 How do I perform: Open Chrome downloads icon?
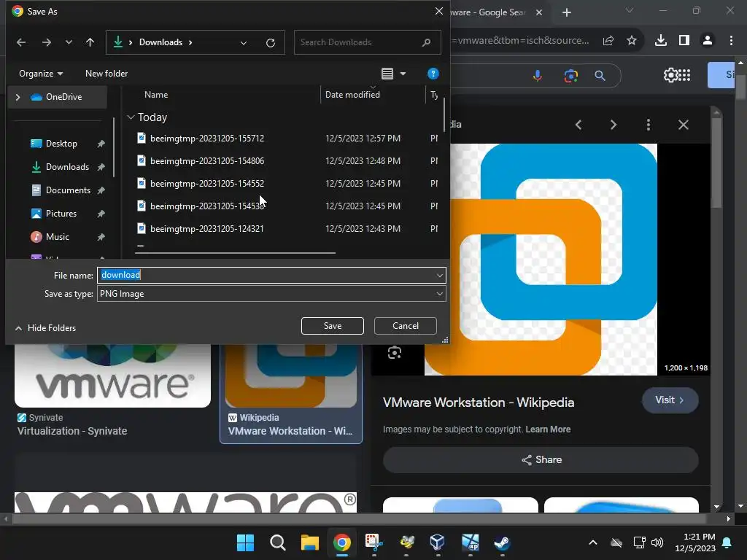(661, 41)
